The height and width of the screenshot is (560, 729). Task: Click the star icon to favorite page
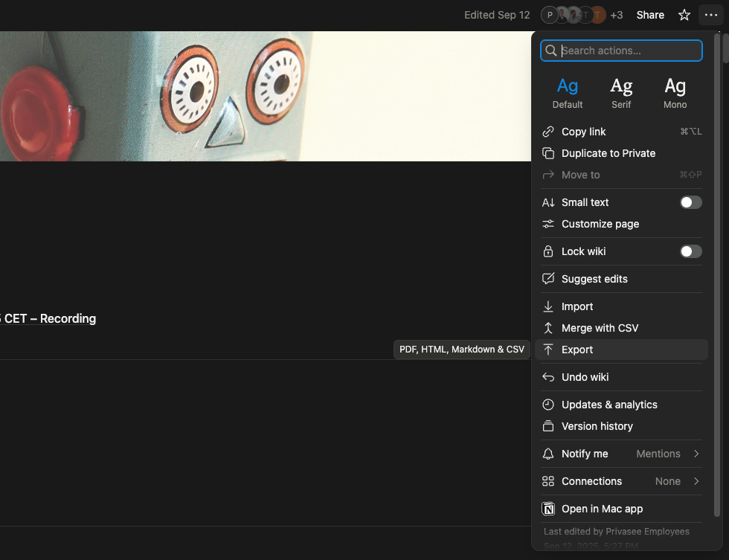point(684,15)
